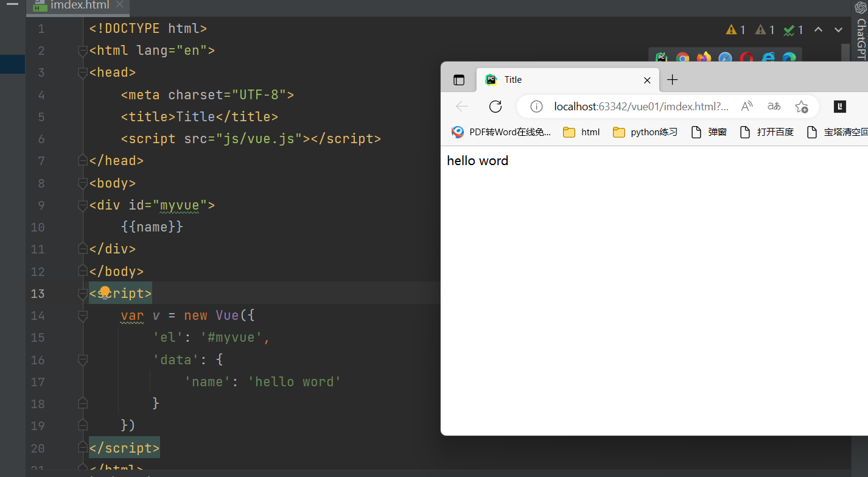Open the html bookmarks folder

pos(581,132)
